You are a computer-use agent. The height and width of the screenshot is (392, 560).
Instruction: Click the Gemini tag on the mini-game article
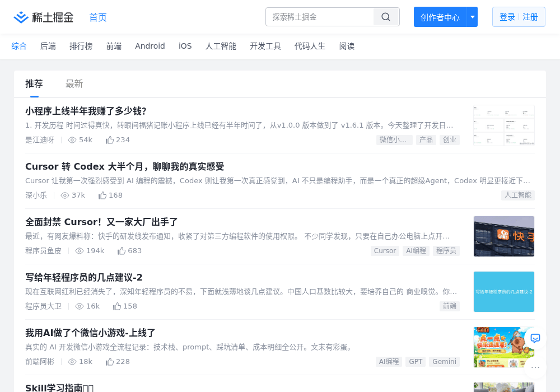(x=444, y=362)
